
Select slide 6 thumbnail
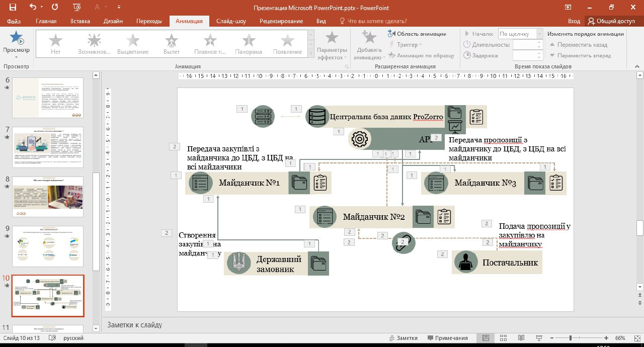[x=48, y=99]
